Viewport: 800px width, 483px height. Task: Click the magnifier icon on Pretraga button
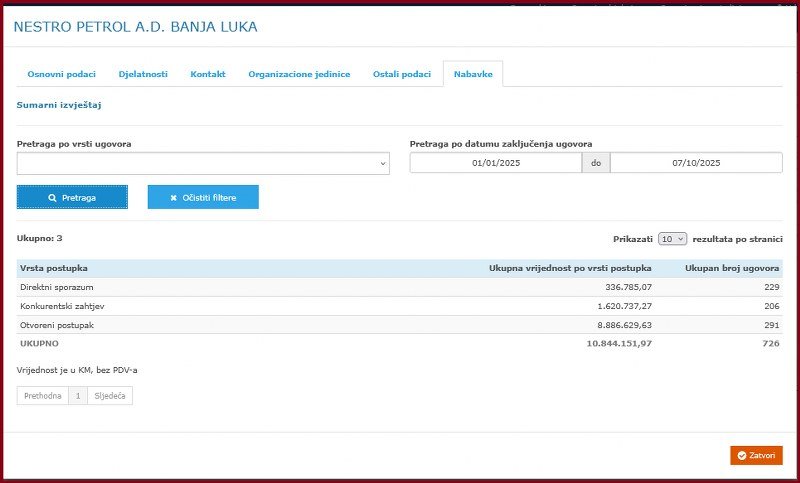point(52,198)
